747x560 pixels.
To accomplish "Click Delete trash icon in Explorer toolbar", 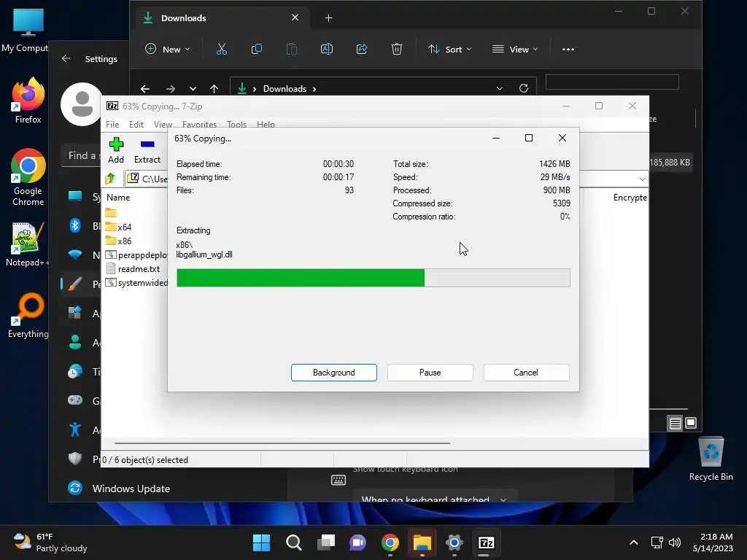I will pyautogui.click(x=397, y=49).
